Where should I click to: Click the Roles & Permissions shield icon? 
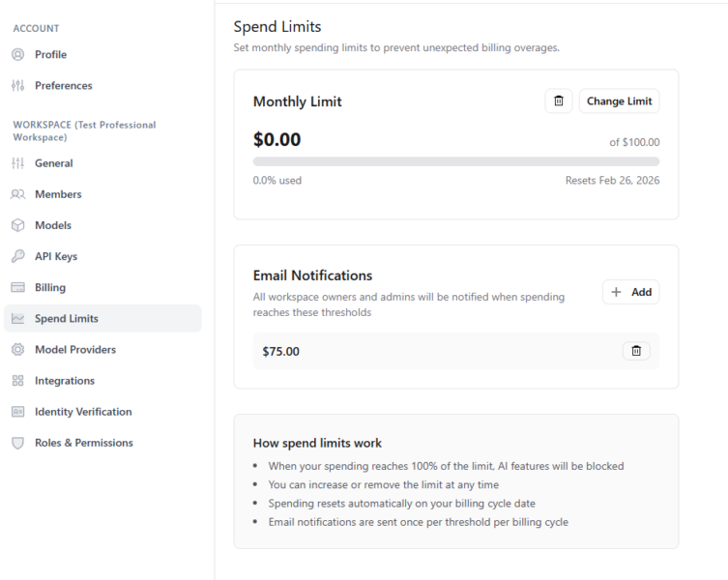point(17,443)
